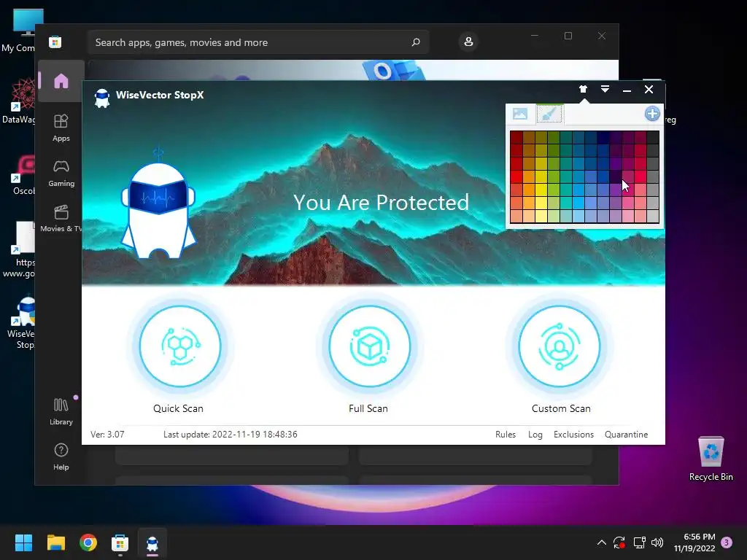Start a Quick Scan via its circle icon

[179, 346]
